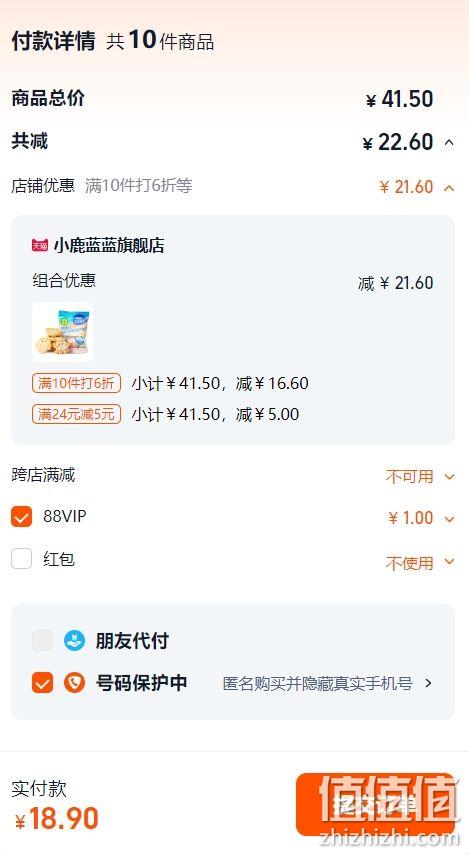Click the 满10件打6折 promotion tag
Screen dimensions: 469x855
point(76,383)
